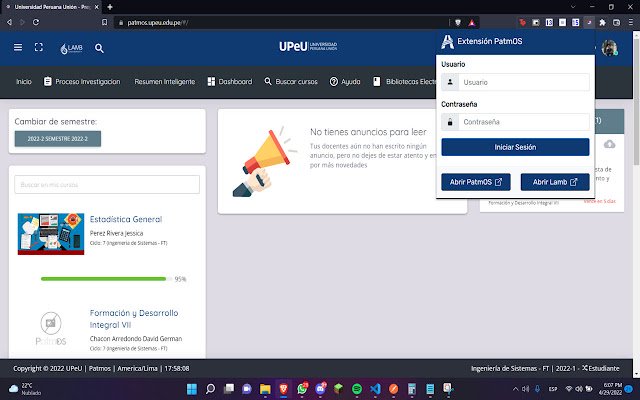This screenshot has height=400, width=640.
Task: Show hidden system tray icons
Action: pos(516,389)
